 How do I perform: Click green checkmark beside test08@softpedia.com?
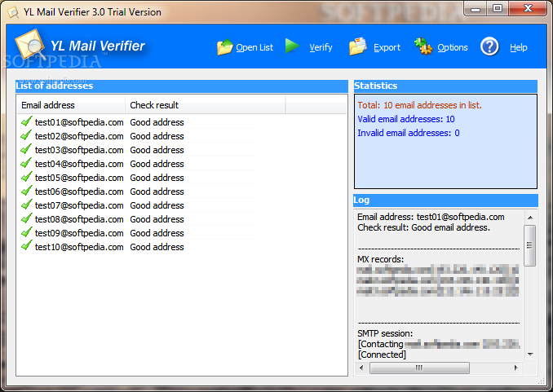(26, 218)
